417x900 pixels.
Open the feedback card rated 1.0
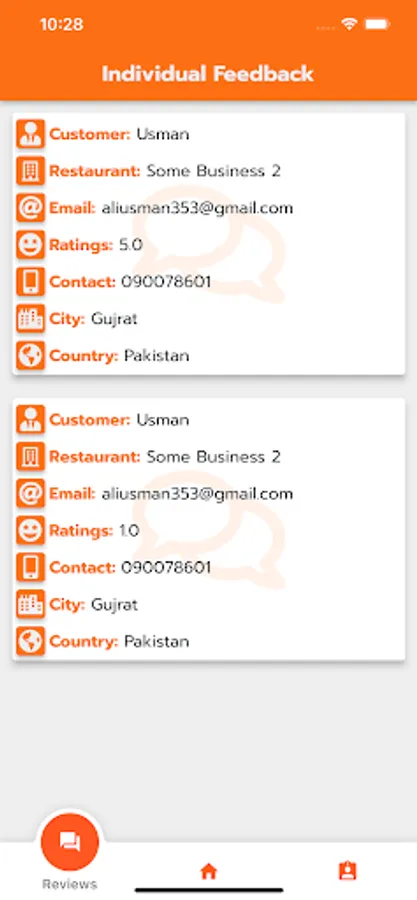tap(209, 529)
